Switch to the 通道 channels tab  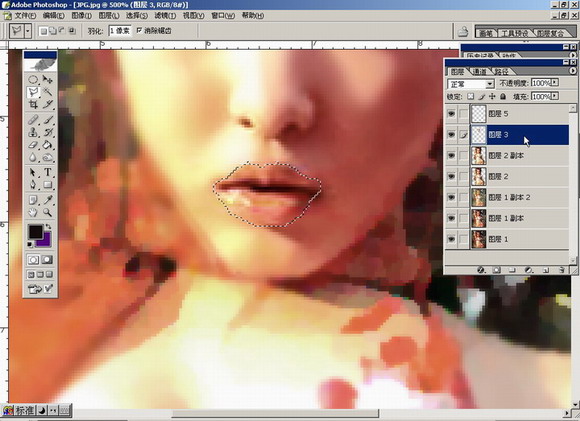click(480, 71)
